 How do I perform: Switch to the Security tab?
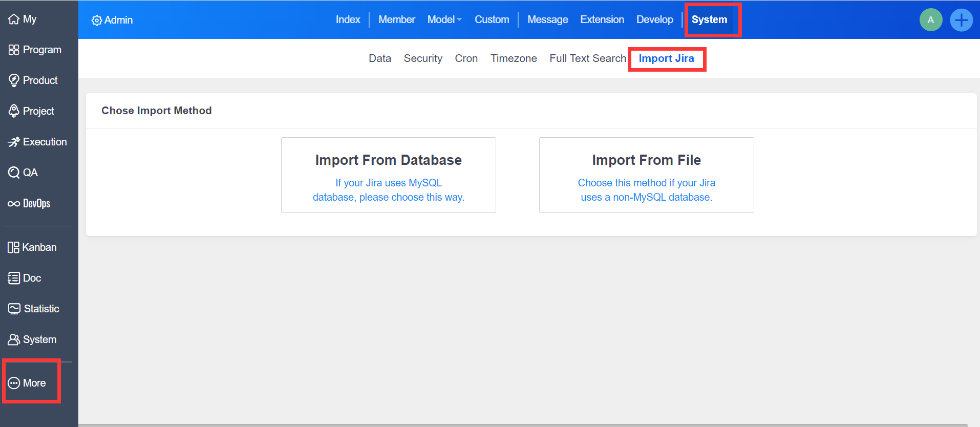point(422,58)
